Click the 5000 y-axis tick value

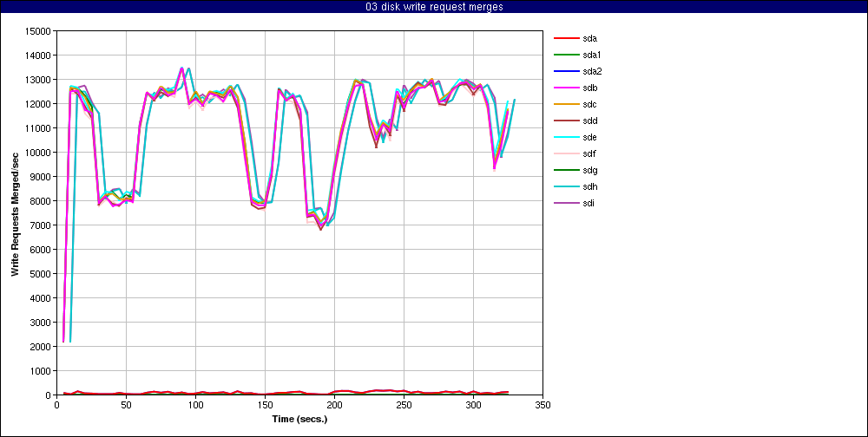pyautogui.click(x=41, y=274)
